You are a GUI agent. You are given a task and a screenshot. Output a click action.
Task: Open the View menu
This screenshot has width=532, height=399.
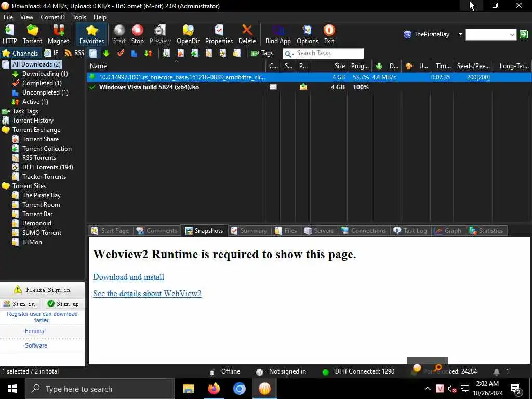tap(26, 17)
